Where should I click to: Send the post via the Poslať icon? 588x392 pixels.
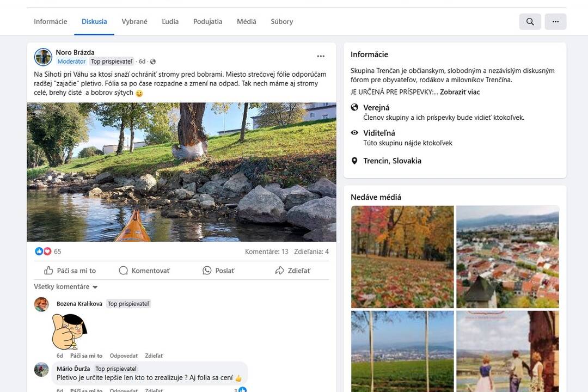click(x=207, y=270)
